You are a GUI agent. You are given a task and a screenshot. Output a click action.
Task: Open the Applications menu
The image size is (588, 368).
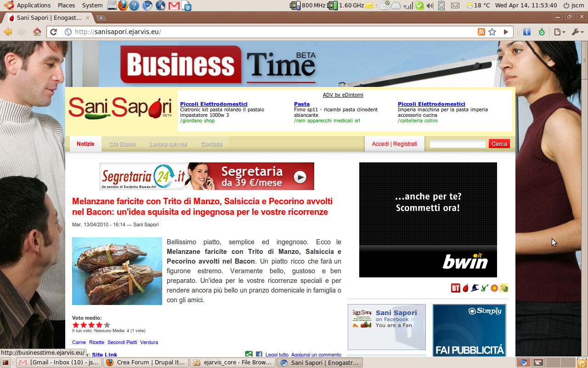34,6
